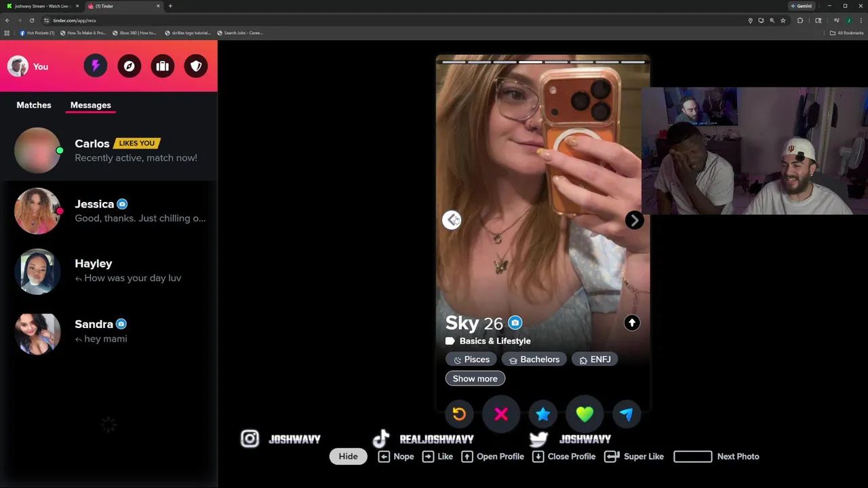
Task: Open the media controls icon
Action: point(837,20)
